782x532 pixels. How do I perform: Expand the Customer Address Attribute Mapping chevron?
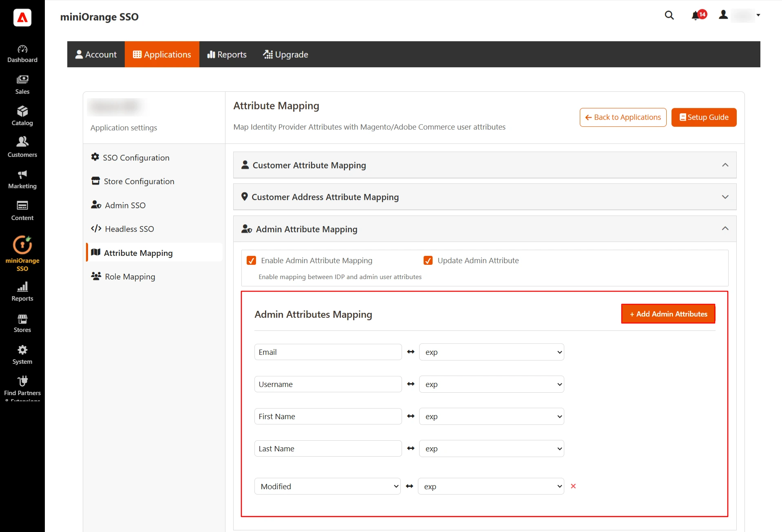click(725, 197)
